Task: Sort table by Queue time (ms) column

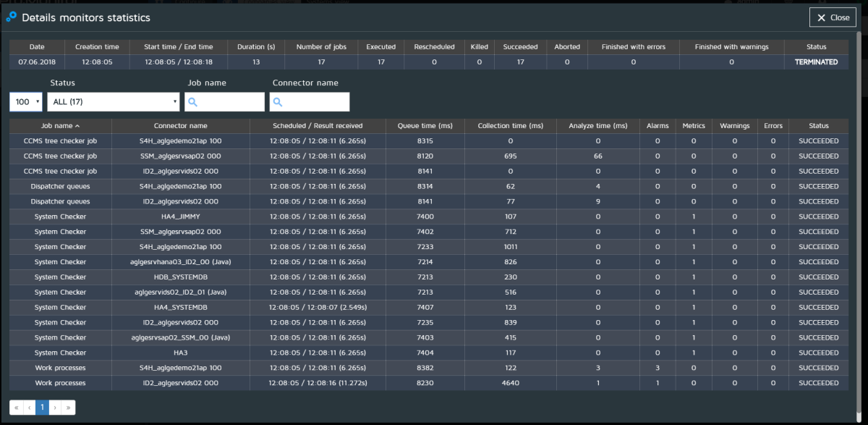Action: [x=425, y=125]
